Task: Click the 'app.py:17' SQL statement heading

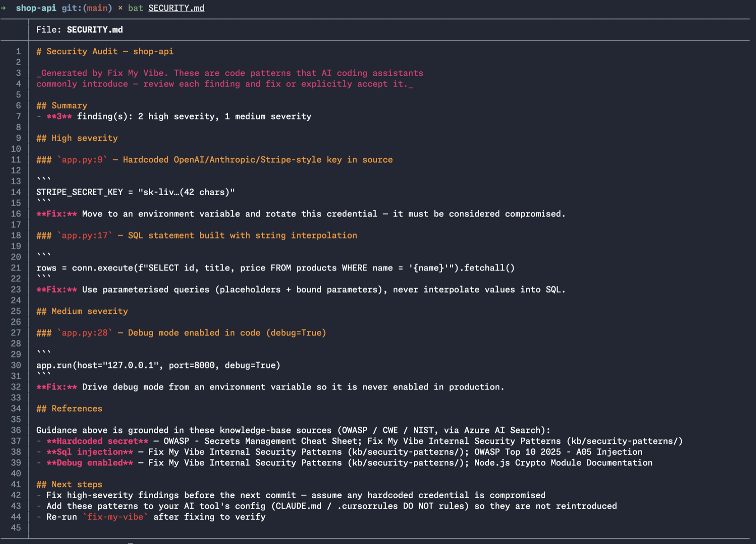Action: [x=197, y=235]
